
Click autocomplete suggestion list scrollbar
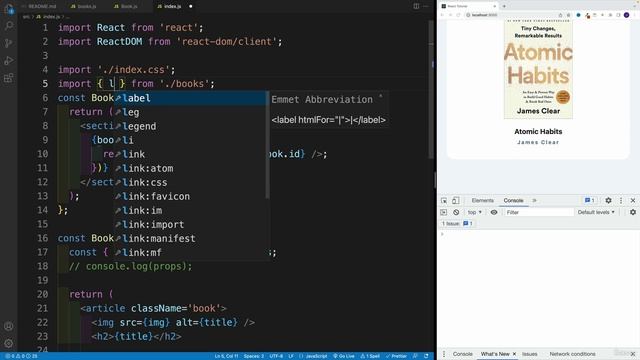[x=267, y=145]
